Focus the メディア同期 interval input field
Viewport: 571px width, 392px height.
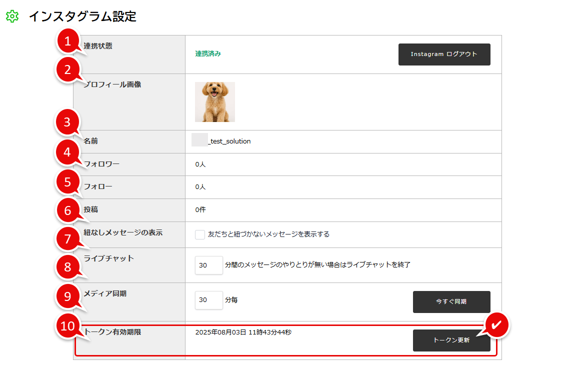pos(208,300)
